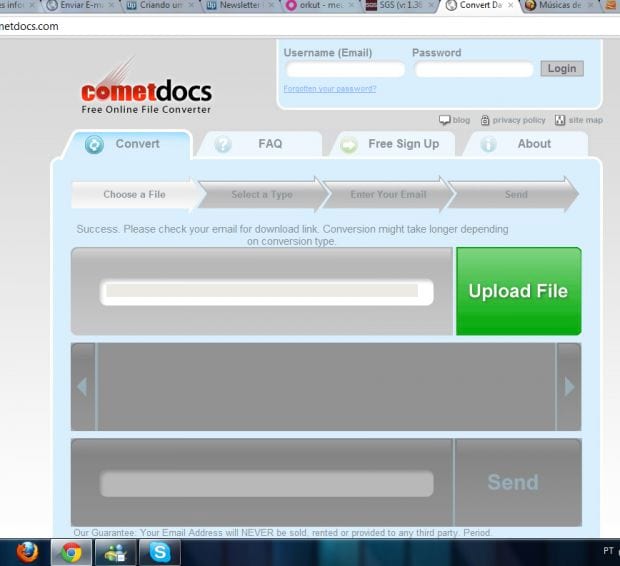Image resolution: width=620 pixels, height=566 pixels.
Task: Click the Send step arrow
Action: 516,194
